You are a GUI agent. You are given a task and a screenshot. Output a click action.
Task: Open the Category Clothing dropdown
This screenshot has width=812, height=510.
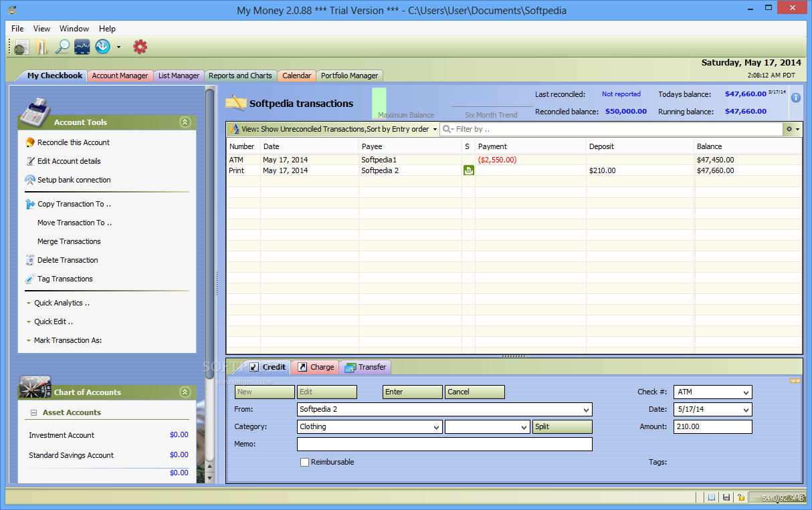tap(436, 427)
